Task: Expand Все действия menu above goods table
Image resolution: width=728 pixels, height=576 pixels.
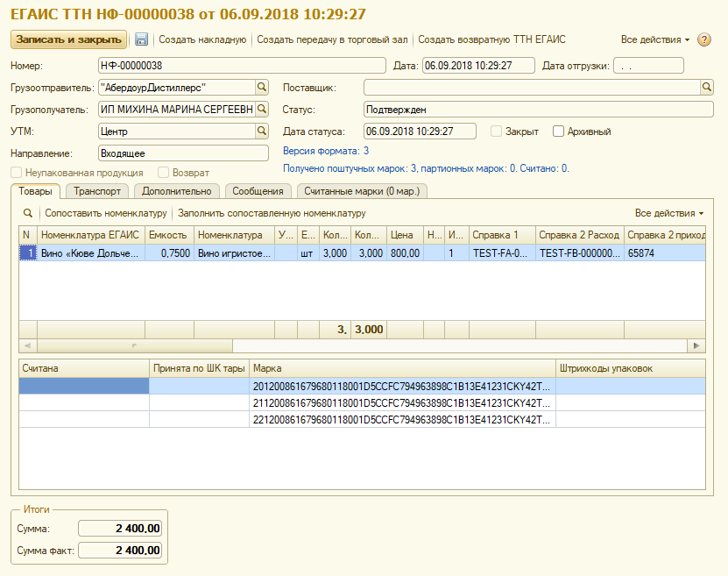Action: tap(669, 213)
